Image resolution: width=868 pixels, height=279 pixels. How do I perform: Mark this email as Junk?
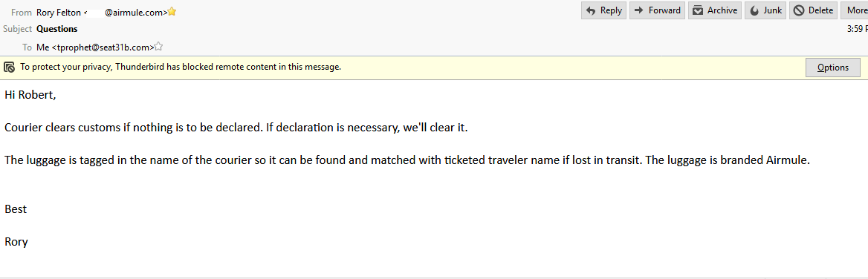(765, 10)
